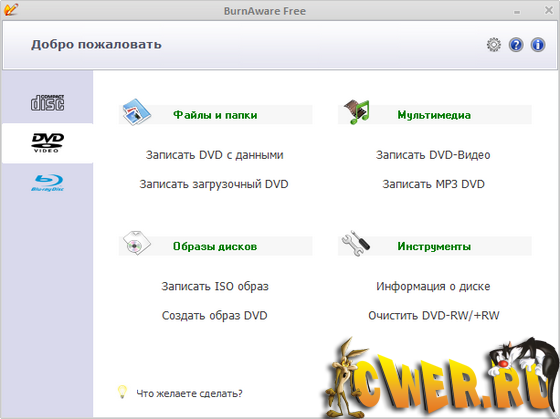Screen dimensions: 560x419
Task: Click the Мультимедиа film and note icon
Action: coord(357,112)
